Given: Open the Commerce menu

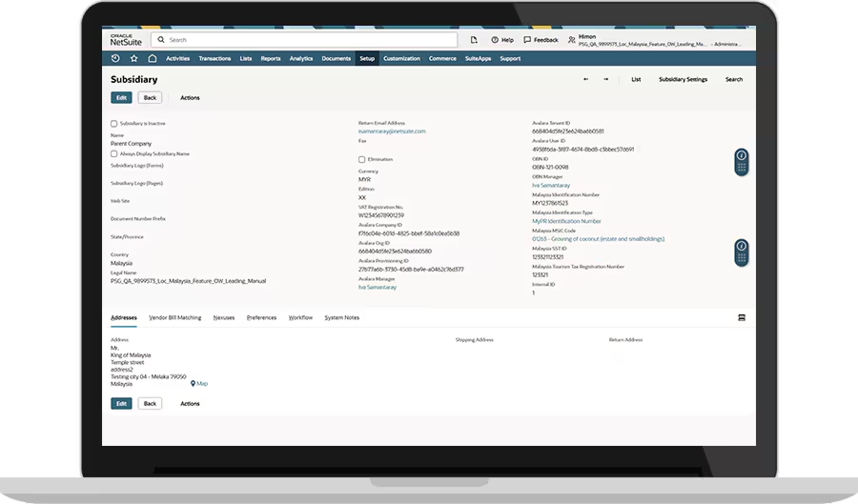Looking at the screenshot, I should tap(442, 58).
